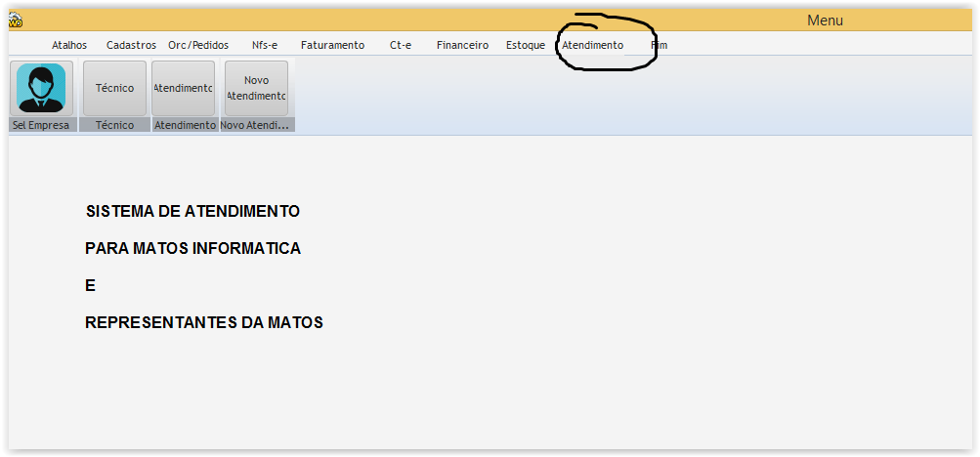Click the Técnico toolbar button
This screenshot has width=980, height=457.
115,88
